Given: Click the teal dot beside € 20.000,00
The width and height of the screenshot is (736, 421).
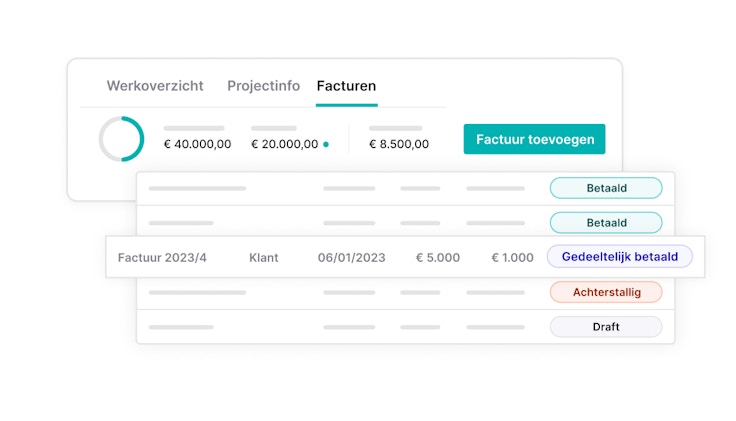Looking at the screenshot, I should pyautogui.click(x=326, y=144).
